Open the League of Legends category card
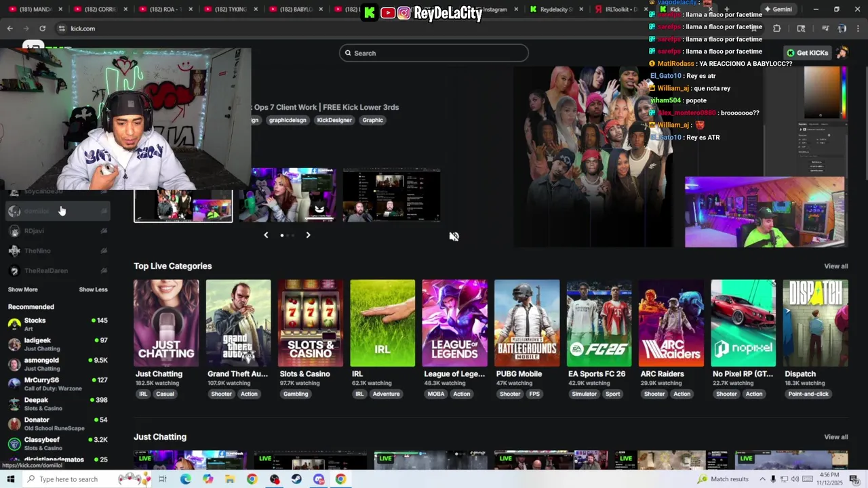Viewport: 868px width, 488px height. tap(454, 323)
